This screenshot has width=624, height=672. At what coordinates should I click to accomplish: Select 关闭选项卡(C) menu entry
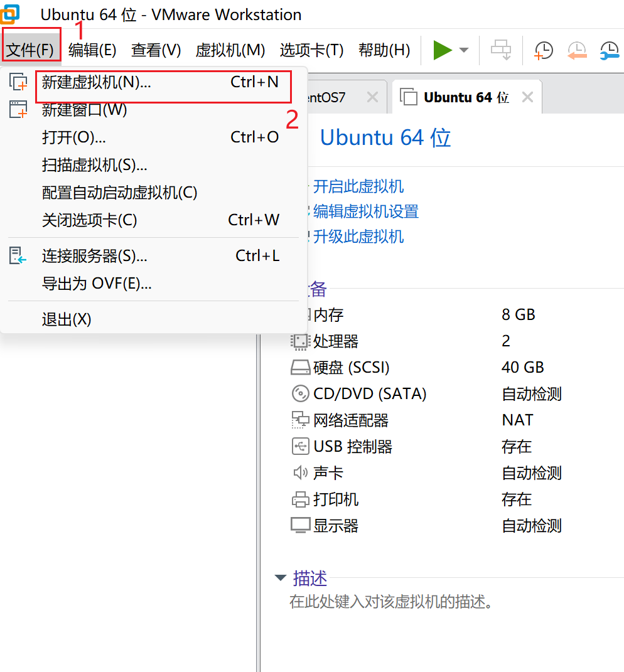pos(154,220)
